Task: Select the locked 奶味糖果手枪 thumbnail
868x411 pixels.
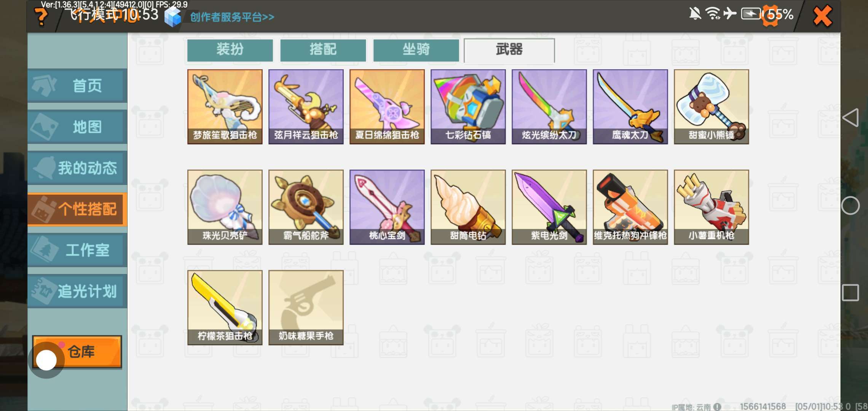Action: 306,307
